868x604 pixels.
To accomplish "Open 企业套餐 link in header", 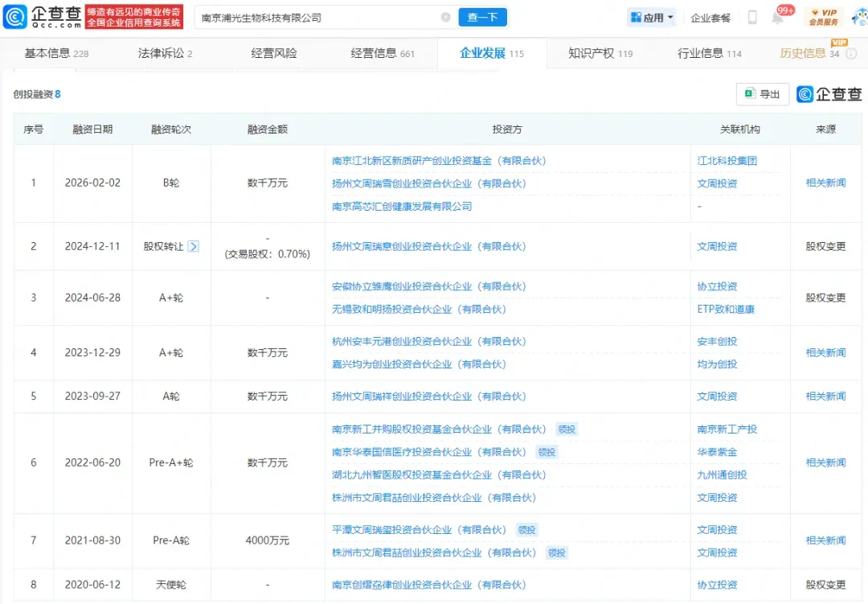I will (710, 18).
